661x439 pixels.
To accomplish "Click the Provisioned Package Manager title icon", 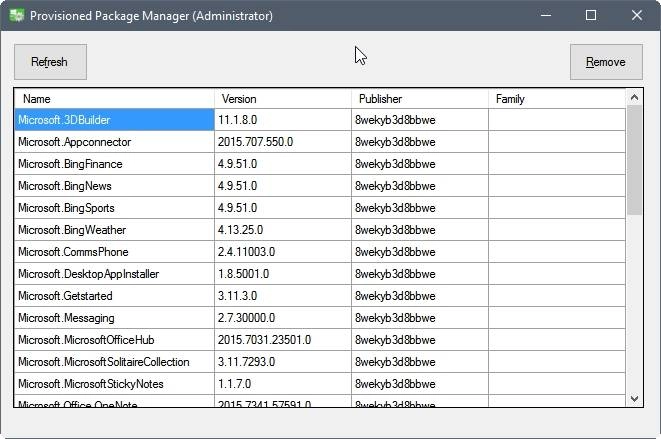I will click(17, 16).
